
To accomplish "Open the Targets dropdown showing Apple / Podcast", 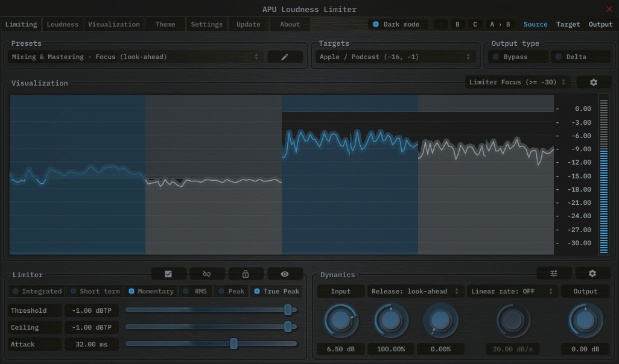I will (x=395, y=56).
